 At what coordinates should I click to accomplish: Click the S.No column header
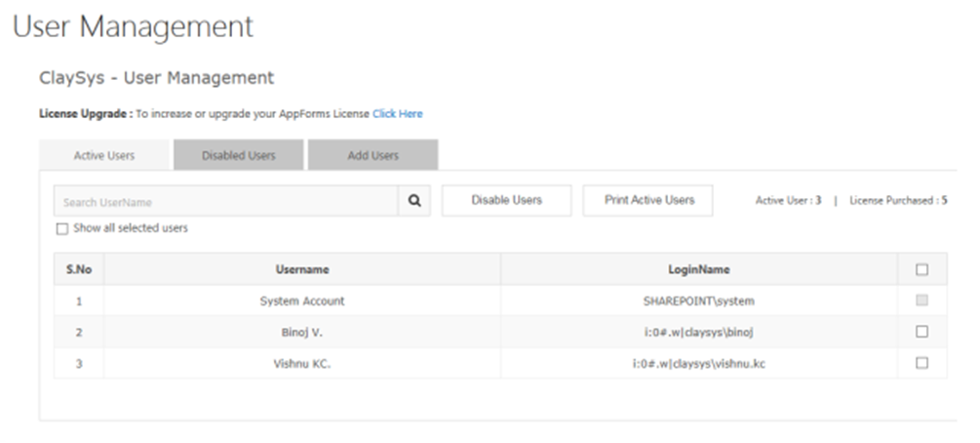click(79, 269)
